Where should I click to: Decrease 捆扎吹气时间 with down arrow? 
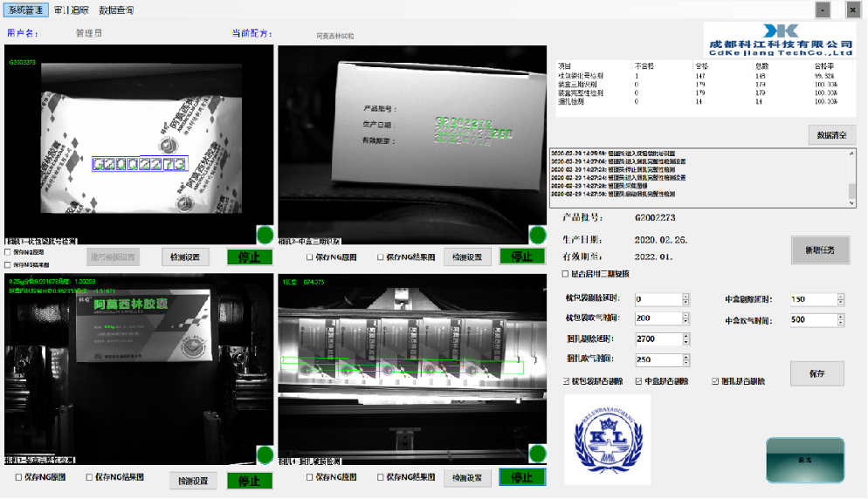coord(686,363)
